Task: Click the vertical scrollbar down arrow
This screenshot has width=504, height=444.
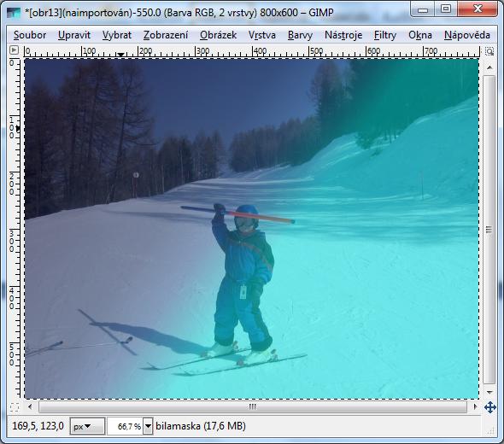Action: [x=489, y=392]
